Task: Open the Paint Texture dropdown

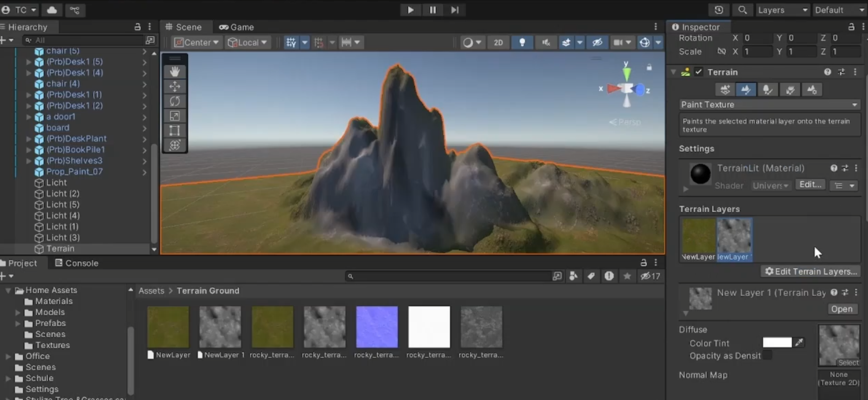Action: (769, 105)
